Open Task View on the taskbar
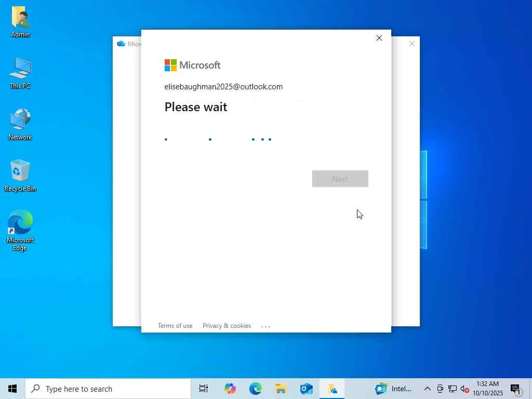Image resolution: width=532 pixels, height=399 pixels. tap(204, 389)
